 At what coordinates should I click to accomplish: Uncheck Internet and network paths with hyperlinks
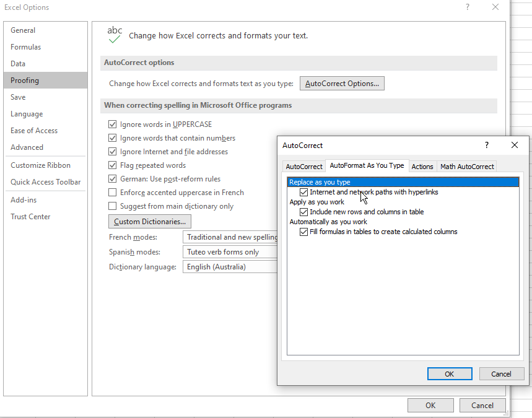(303, 193)
